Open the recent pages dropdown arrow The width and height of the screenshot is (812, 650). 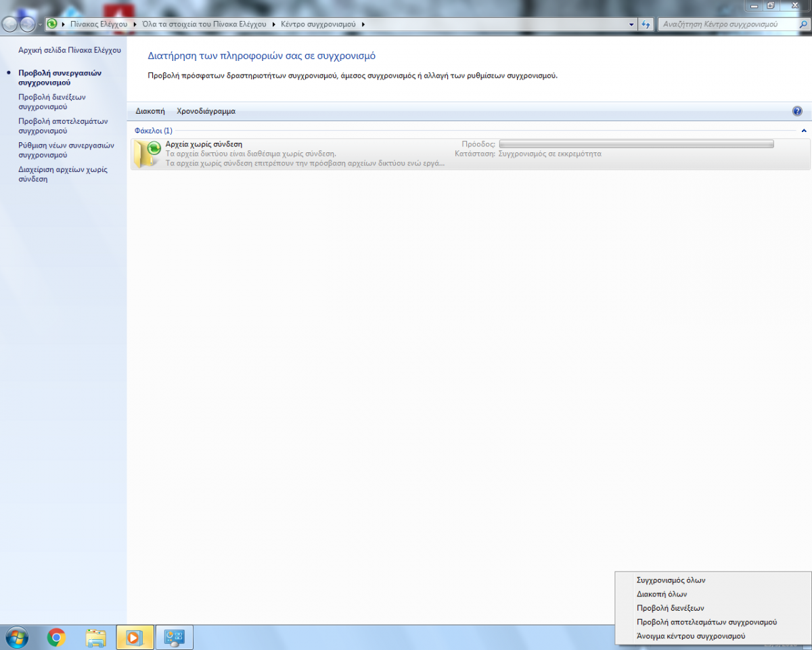coord(41,24)
